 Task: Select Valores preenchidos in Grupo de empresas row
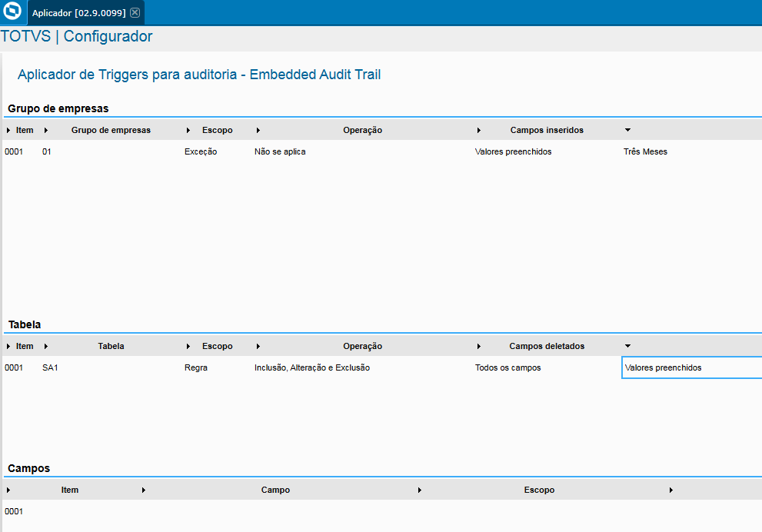pyautogui.click(x=513, y=151)
